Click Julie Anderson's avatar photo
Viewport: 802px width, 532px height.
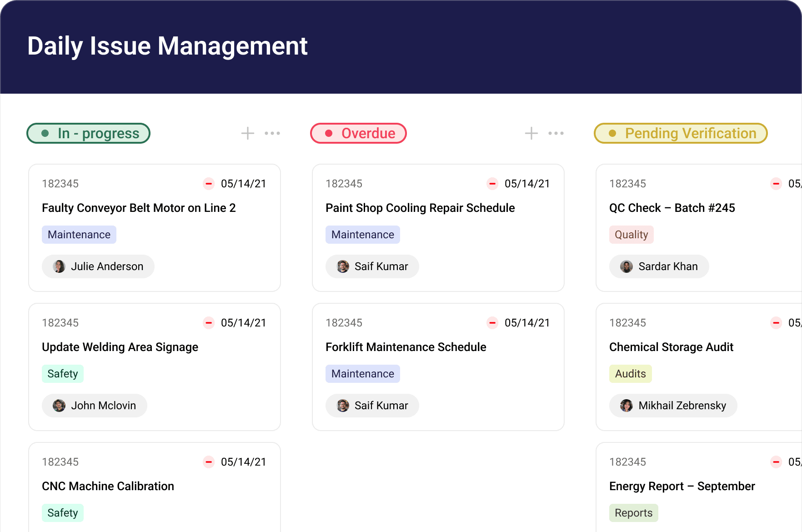[59, 266]
